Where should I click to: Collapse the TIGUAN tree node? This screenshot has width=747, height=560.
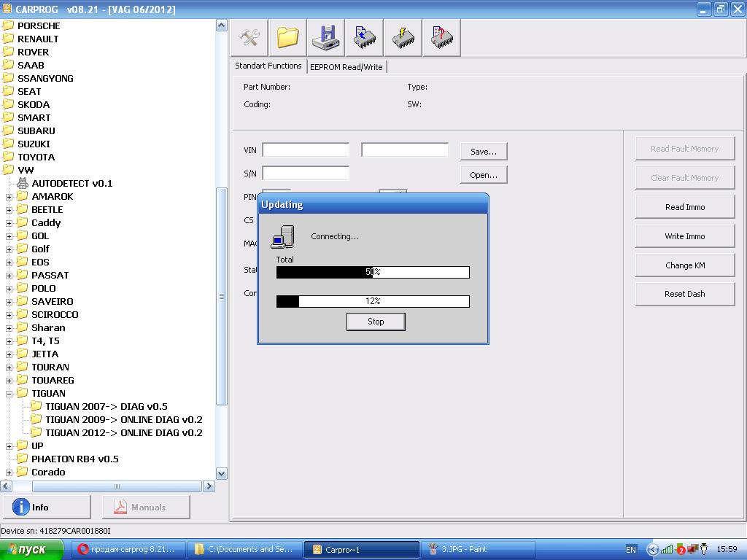pos(9,394)
